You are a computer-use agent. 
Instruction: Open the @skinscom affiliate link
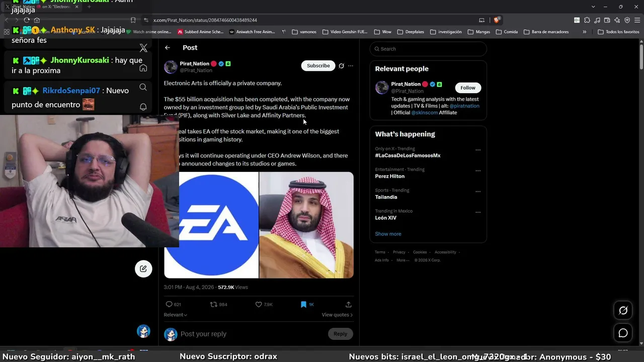coord(424,113)
